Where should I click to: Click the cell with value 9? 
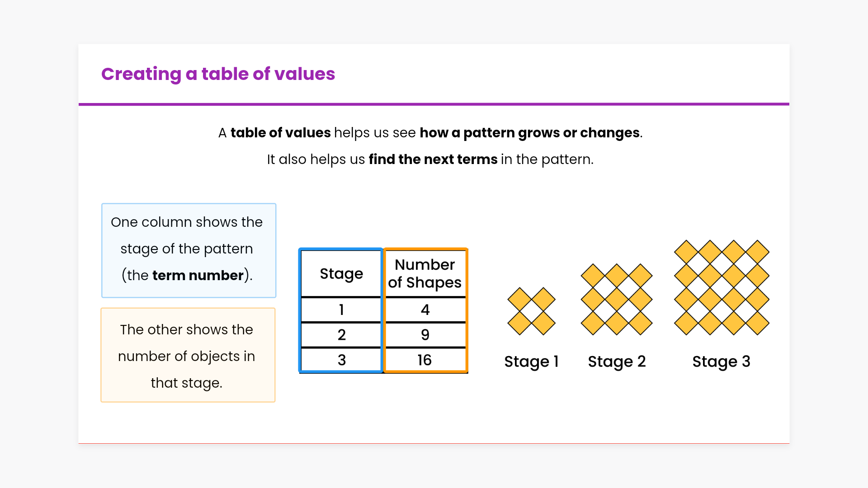425,335
